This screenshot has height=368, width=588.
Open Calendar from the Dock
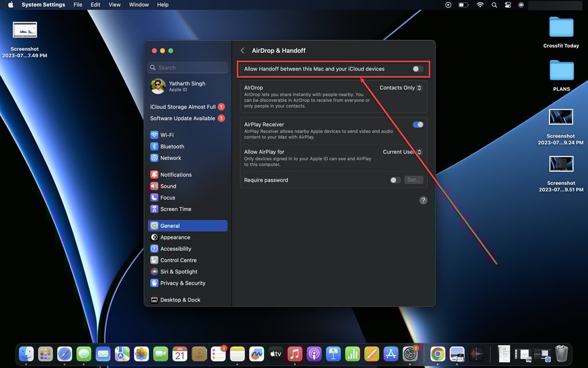tap(180, 354)
